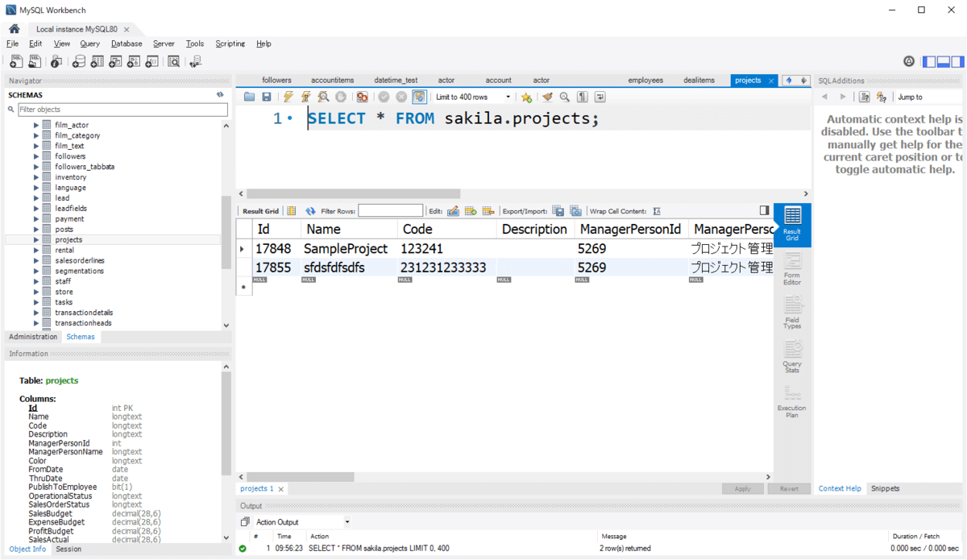Open the Database menu
The image size is (967, 560).
[x=127, y=44]
